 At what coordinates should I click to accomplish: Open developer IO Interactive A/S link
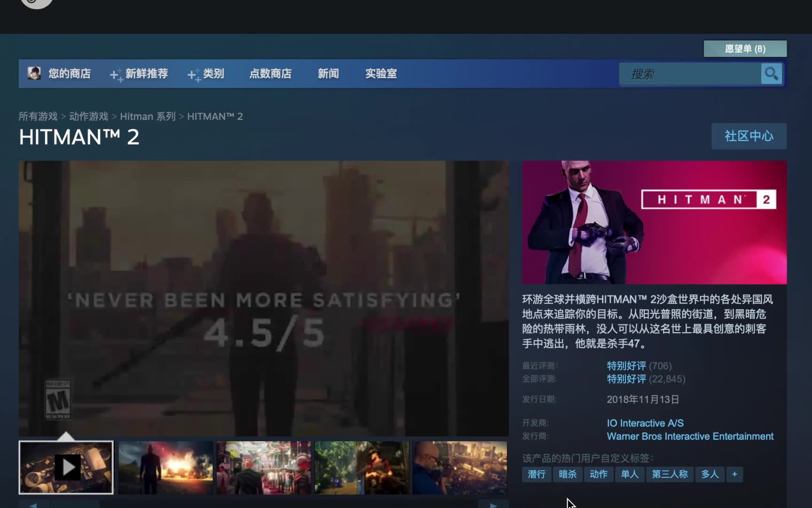tap(645, 423)
